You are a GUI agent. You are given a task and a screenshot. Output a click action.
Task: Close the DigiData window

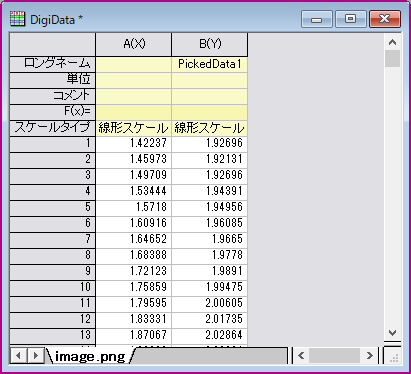[385, 19]
